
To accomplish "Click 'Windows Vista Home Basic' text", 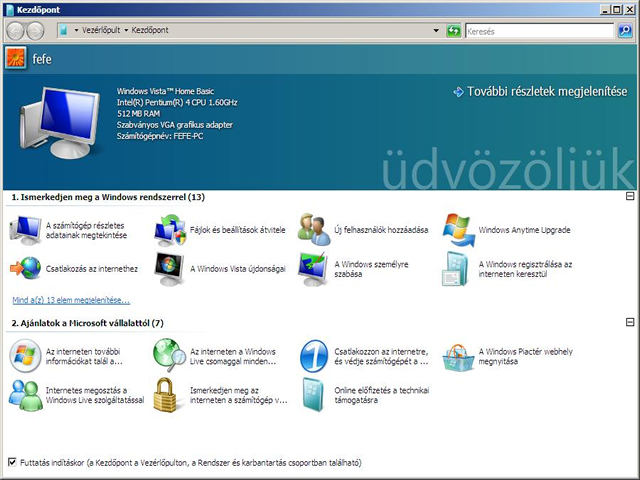I will 165,91.
